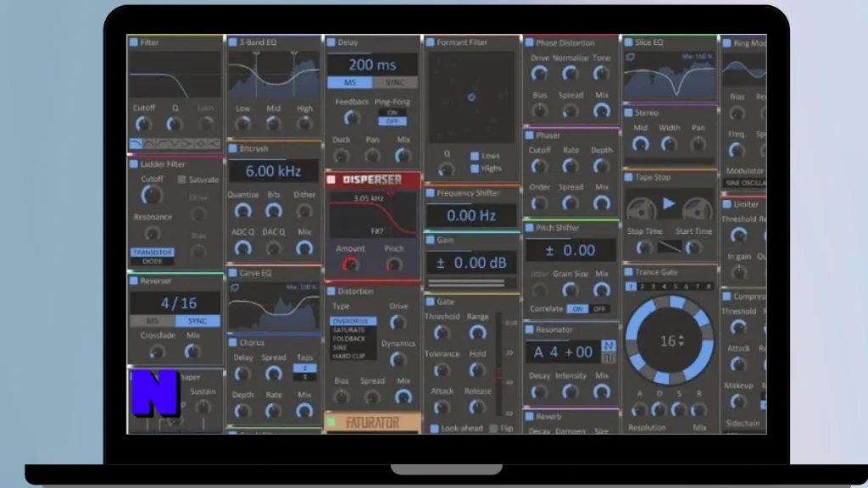Click the Disperser Pinch knob

(x=393, y=264)
